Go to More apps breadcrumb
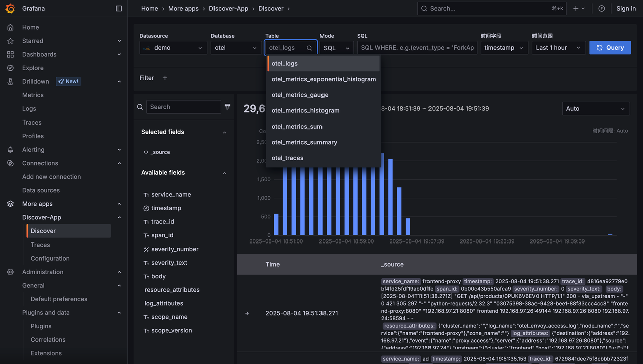The height and width of the screenshot is (364, 643). coord(183,8)
